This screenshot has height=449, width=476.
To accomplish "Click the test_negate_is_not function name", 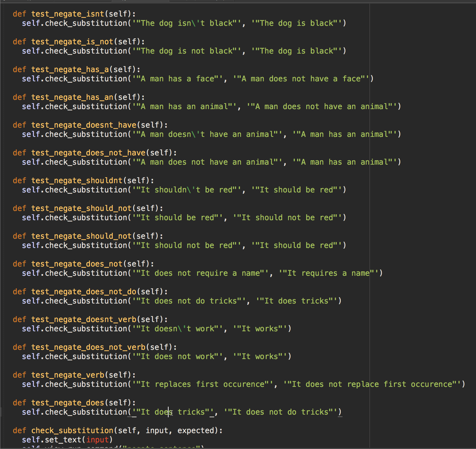I will coord(72,42).
